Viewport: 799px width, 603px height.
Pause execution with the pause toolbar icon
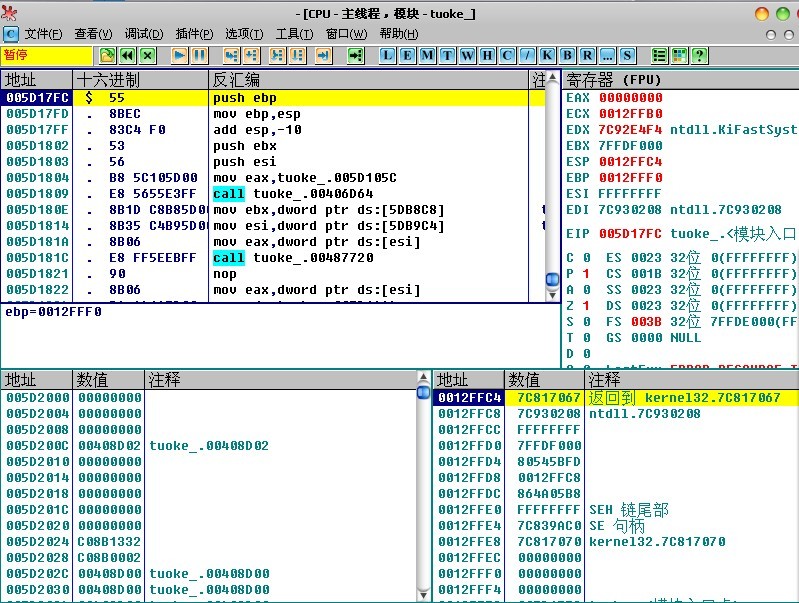tap(199, 55)
